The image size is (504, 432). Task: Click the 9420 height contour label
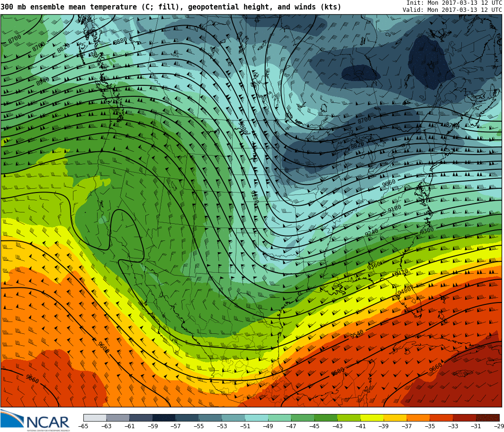(401, 273)
